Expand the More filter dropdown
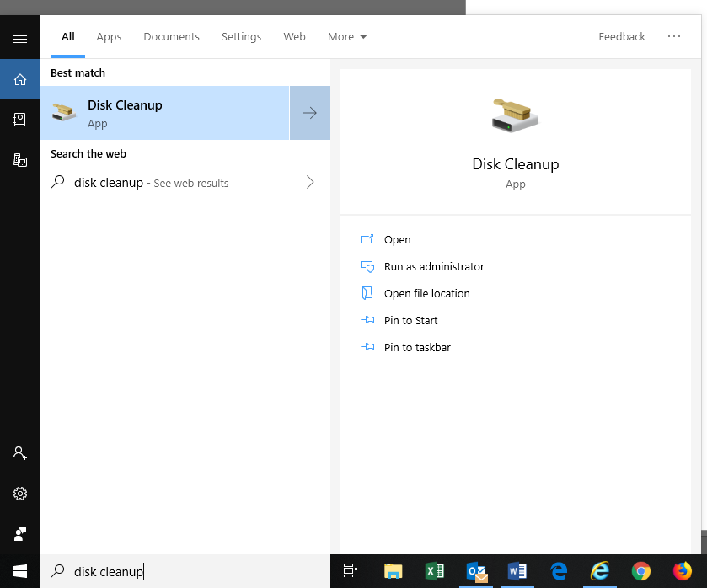 pyautogui.click(x=347, y=37)
